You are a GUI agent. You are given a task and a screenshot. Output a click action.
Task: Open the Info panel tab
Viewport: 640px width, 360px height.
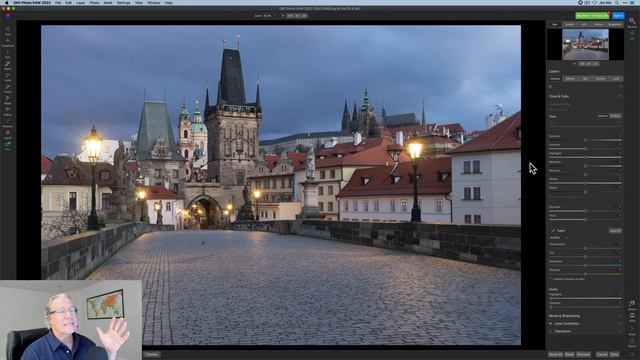[584, 24]
